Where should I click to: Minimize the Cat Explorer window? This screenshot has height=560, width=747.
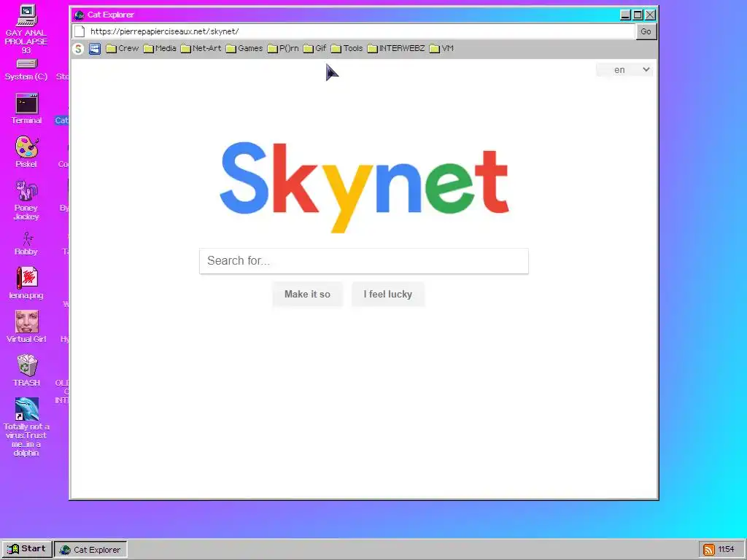[x=625, y=15]
